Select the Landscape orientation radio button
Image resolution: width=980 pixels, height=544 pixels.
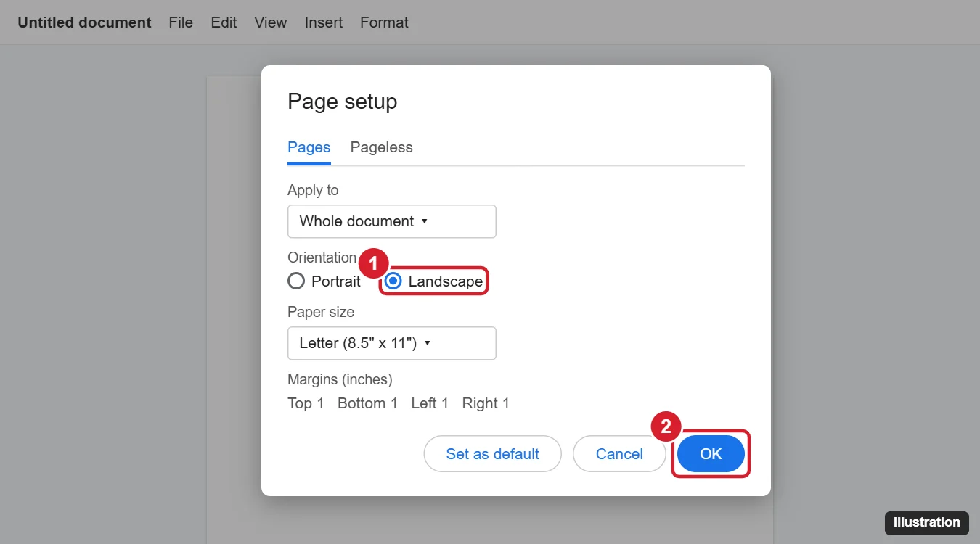(x=393, y=281)
